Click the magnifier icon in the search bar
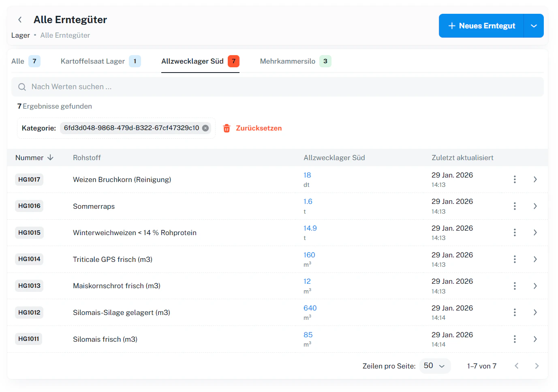This screenshot has height=392, width=558. (22, 87)
